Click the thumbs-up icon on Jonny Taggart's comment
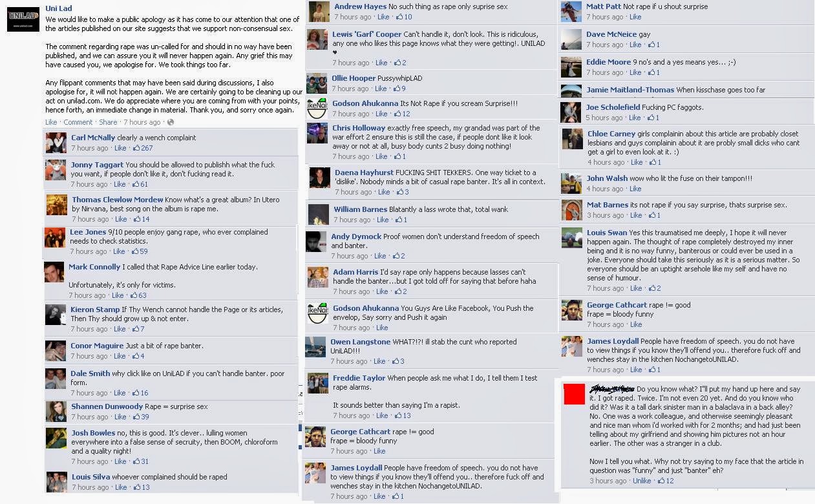Image resolution: width=815 pixels, height=504 pixels. point(136,184)
